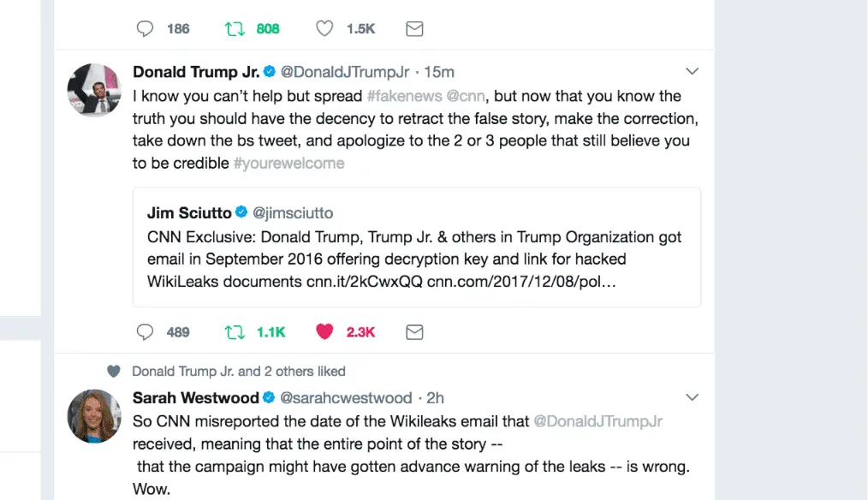
Task: Reply to the top tweet with 186 replies
Action: point(146,28)
